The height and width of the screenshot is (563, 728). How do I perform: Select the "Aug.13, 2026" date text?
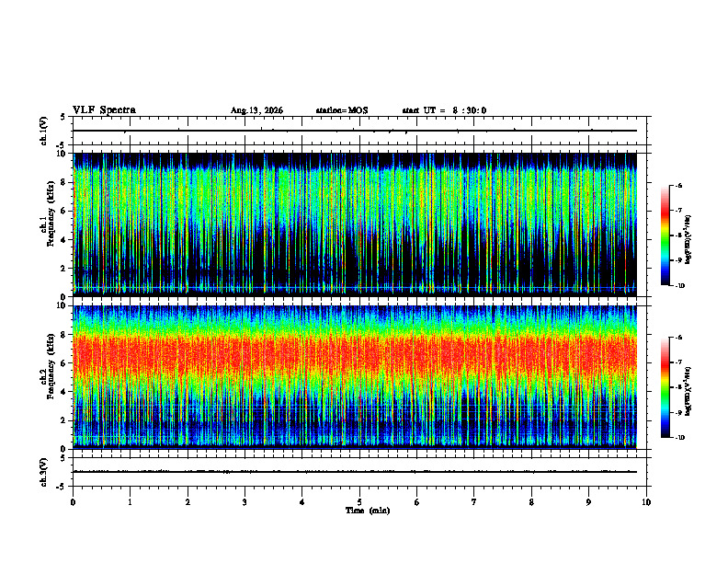pyautogui.click(x=256, y=110)
